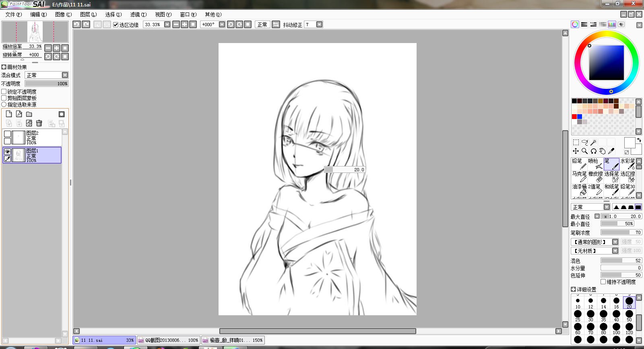Choose the 马克笔 marker brush
The width and height of the screenshot is (644, 349).
click(x=579, y=177)
